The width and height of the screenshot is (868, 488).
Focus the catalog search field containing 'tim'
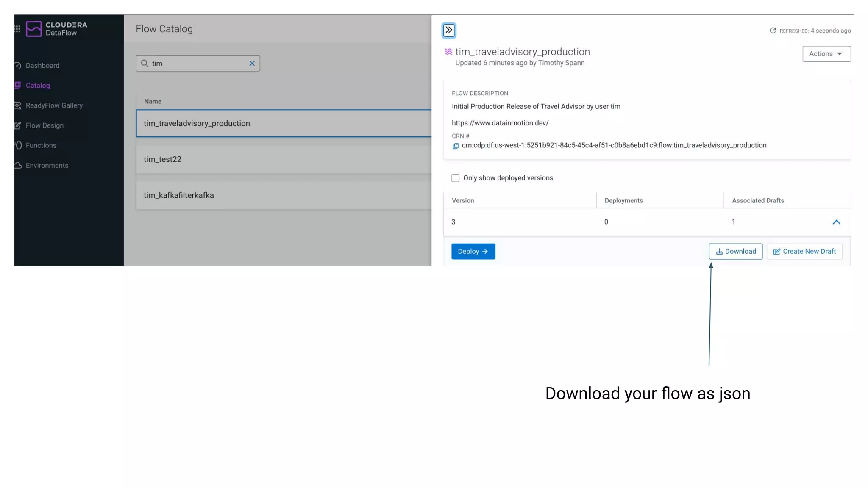click(x=198, y=64)
